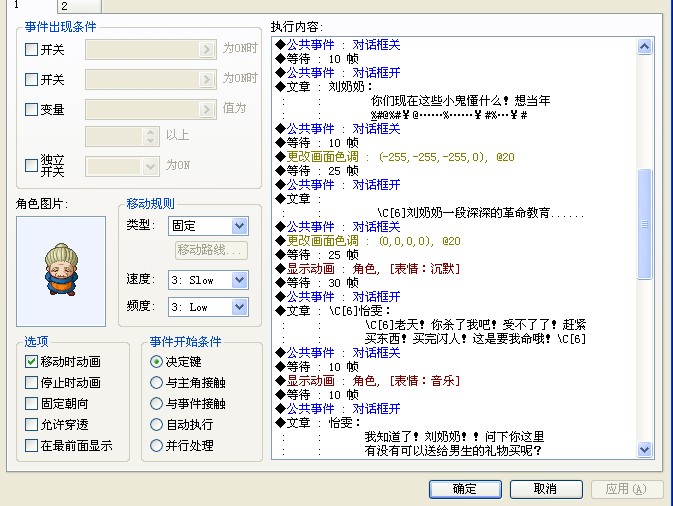The image size is (673, 506).
Task: Click the 应用(A) button
Action: point(627,489)
